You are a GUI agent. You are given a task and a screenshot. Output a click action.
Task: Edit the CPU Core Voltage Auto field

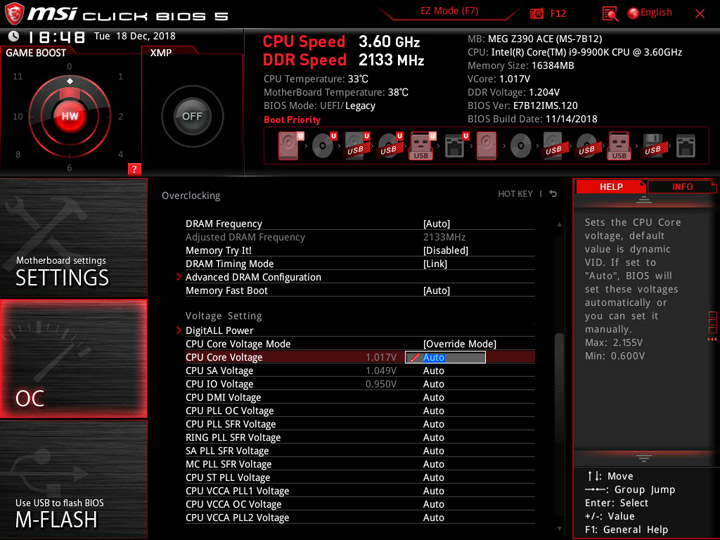point(445,357)
